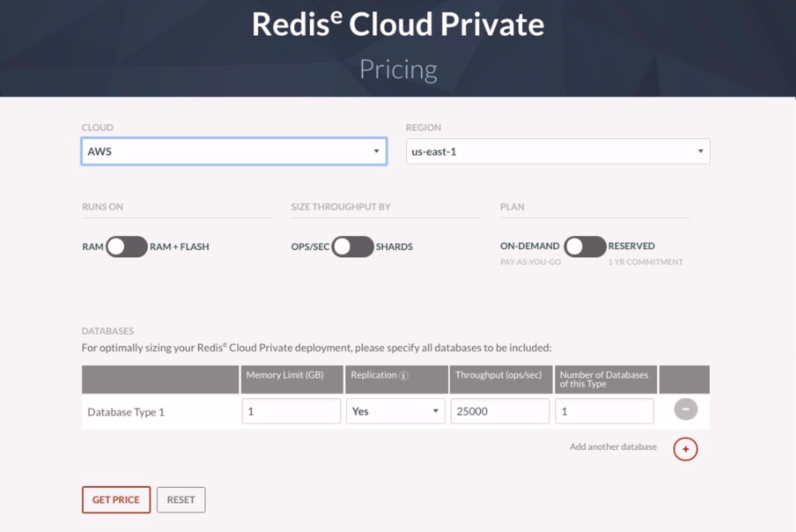Click the Memory Limit (GB) input field

(291, 411)
